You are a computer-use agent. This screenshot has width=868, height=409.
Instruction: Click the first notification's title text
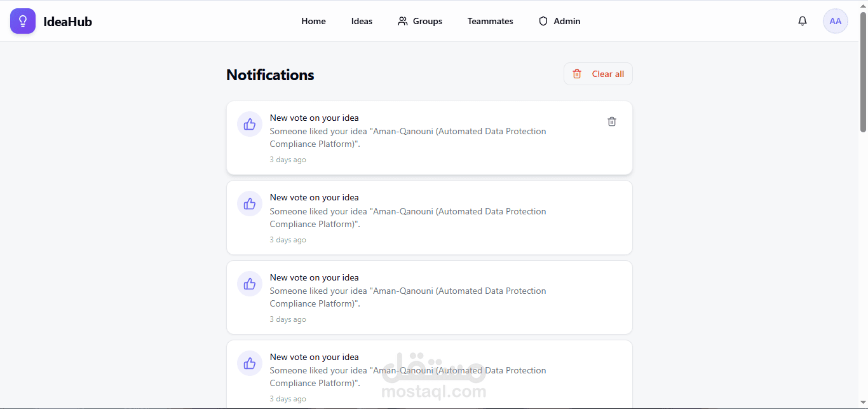[x=314, y=118]
